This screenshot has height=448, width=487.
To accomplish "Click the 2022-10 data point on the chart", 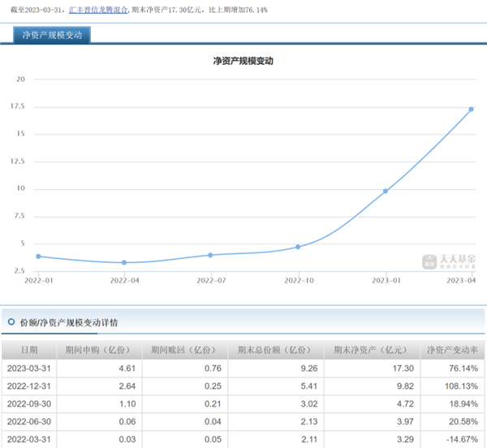I will tap(298, 247).
